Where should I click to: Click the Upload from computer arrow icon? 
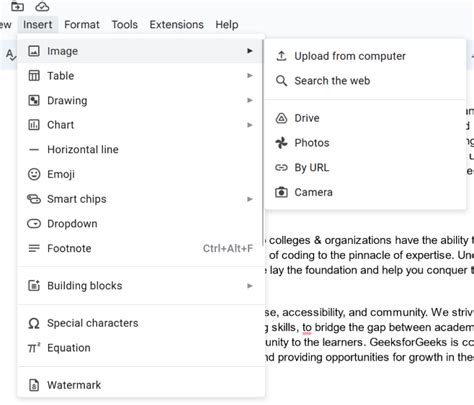point(281,56)
